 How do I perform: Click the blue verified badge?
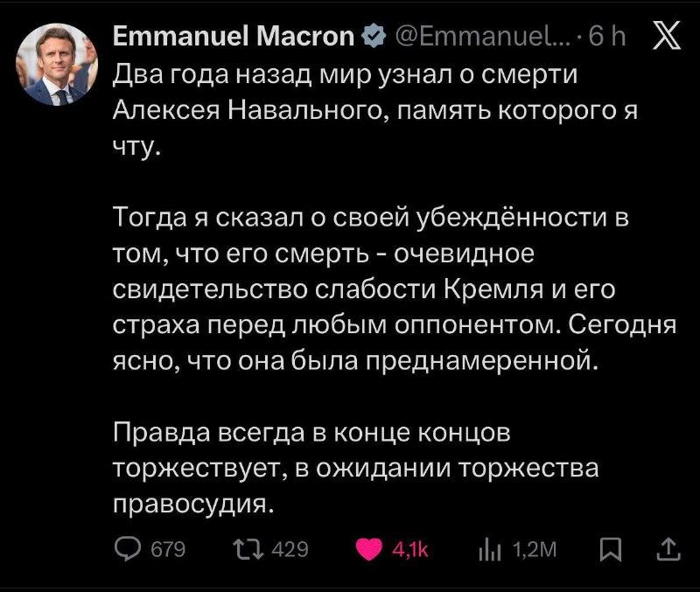(372, 37)
